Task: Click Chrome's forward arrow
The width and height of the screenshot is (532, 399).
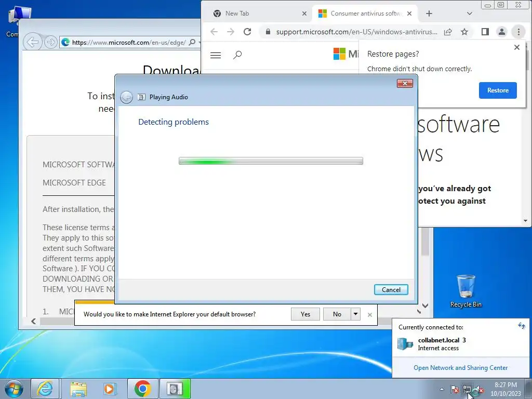Action: (231, 32)
